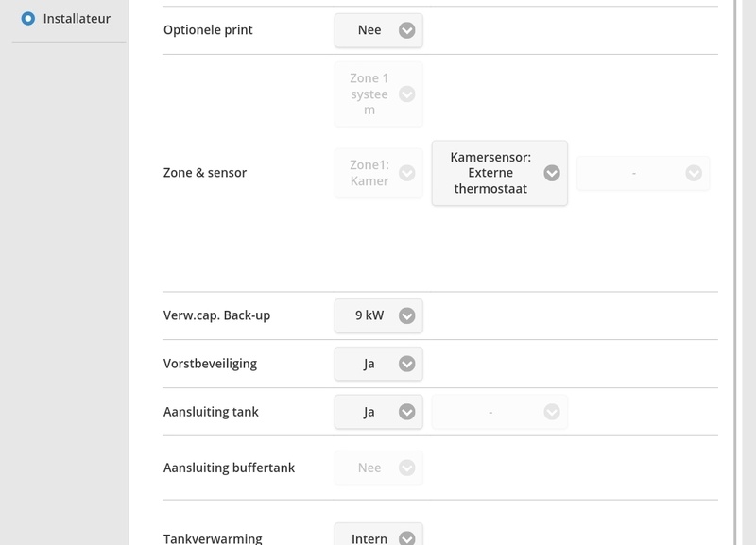Screen dimensions: 756x545
Task: Click the Verw.cap. Back-up label
Action: 217,315
